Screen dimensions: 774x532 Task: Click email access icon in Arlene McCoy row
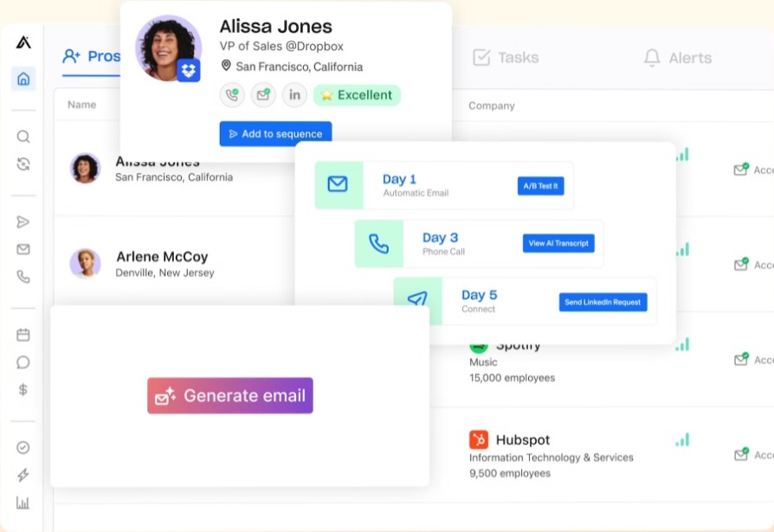(741, 265)
